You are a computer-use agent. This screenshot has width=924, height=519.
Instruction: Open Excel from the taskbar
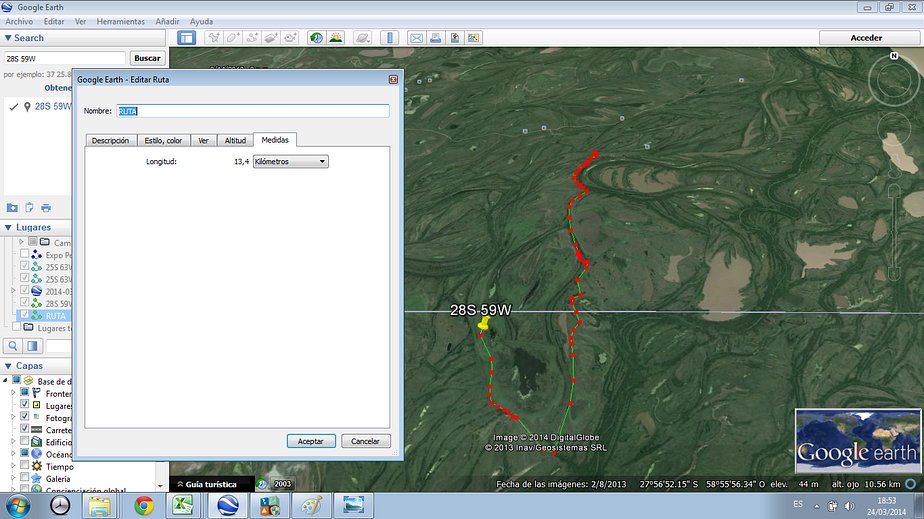tap(183, 505)
